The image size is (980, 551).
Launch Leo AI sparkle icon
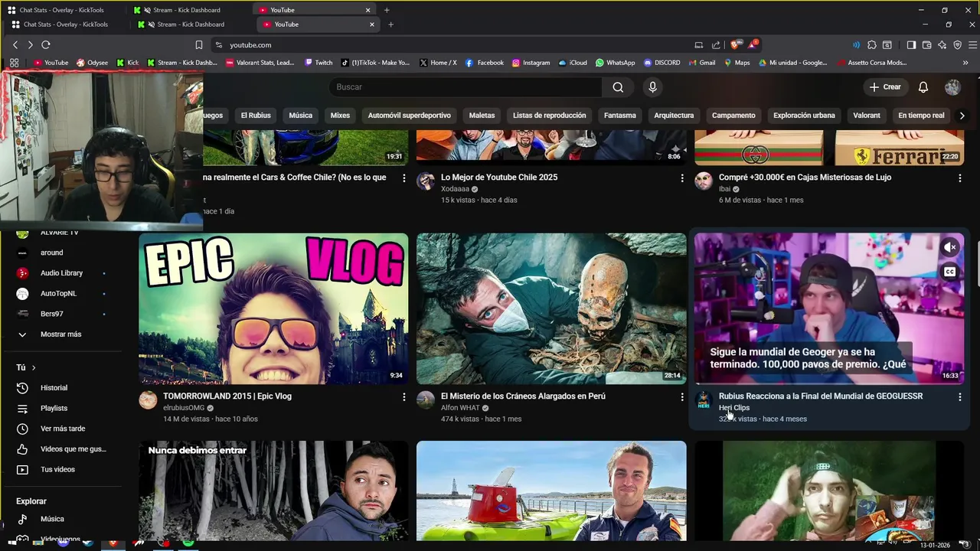942,45
